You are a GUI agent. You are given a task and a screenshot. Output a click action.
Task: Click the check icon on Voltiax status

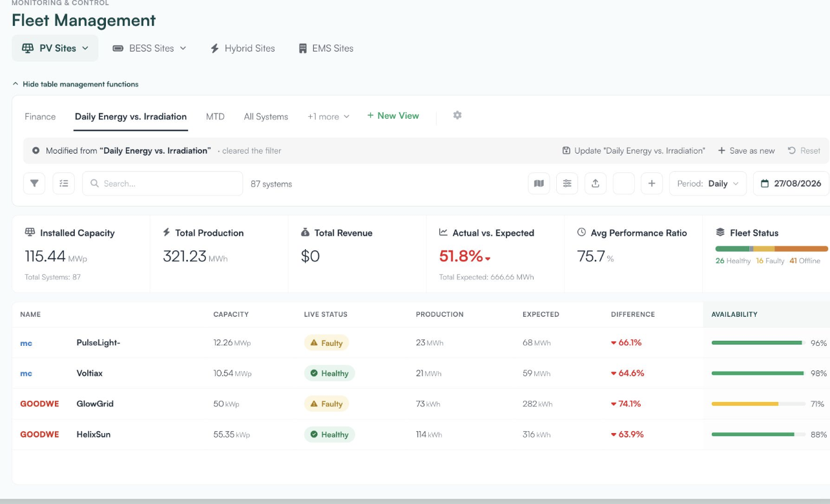pyautogui.click(x=314, y=373)
